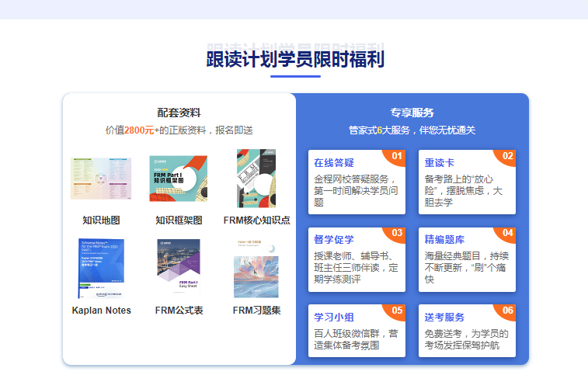Select the 精编题库 service card title
The width and height of the screenshot is (588, 375).
(x=444, y=240)
